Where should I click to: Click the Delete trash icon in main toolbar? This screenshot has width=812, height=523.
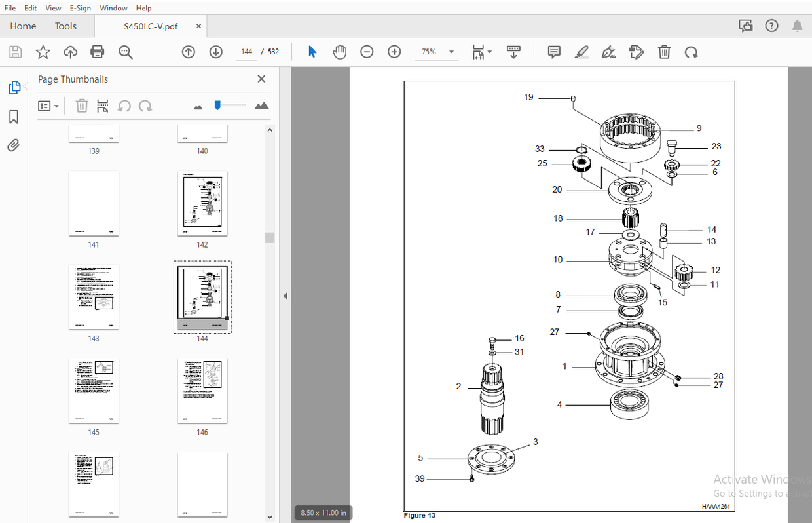tap(664, 52)
